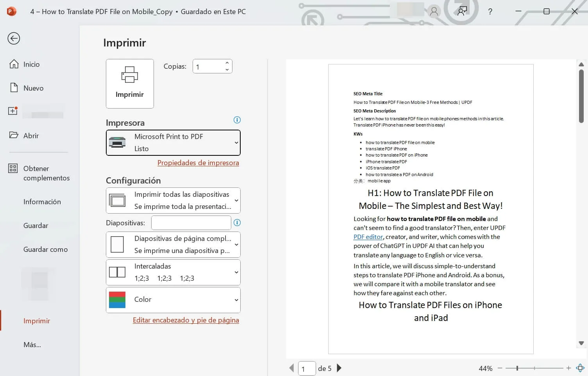Click the Diapositivas info icon
This screenshot has height=376, width=588.
point(237,223)
